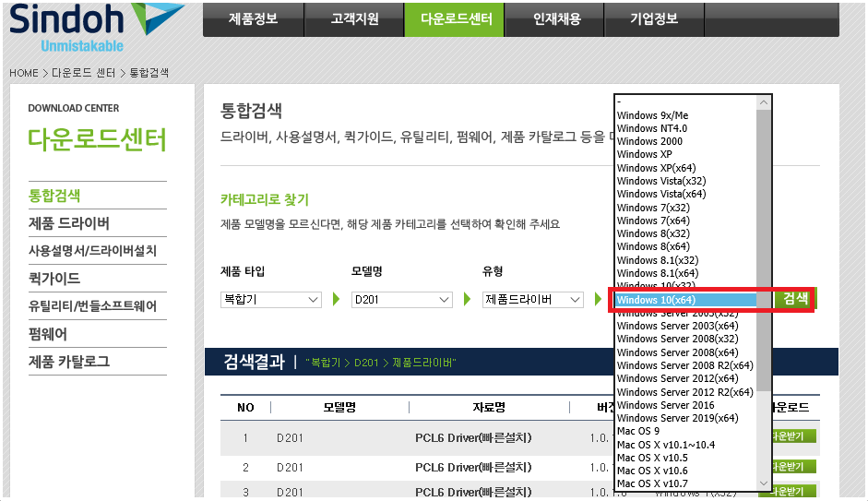868x501 pixels.
Task: Choose Windows 8.1(x64) option
Action: 686,273
